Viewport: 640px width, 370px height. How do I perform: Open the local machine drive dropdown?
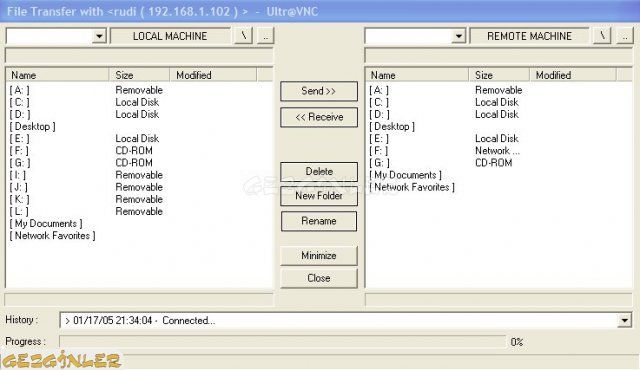99,36
